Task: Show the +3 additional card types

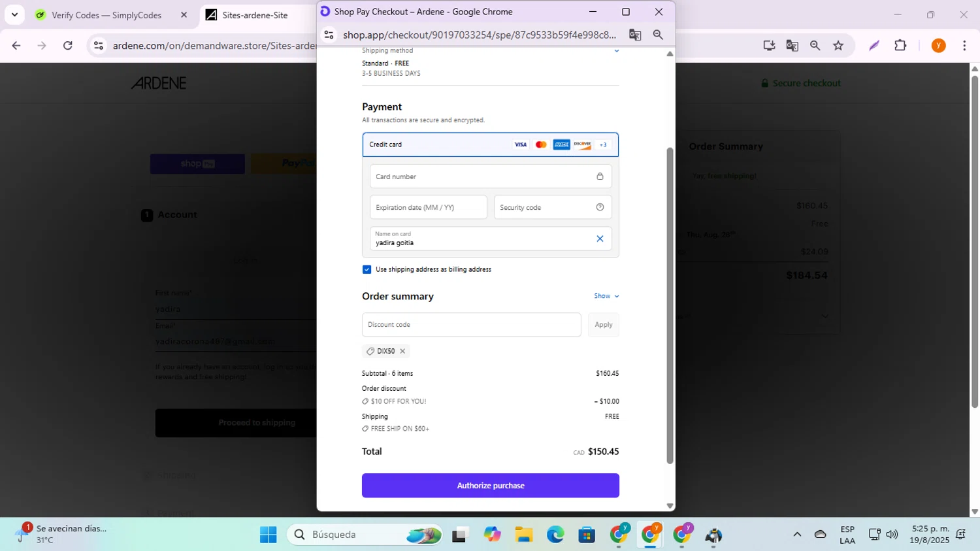Action: click(603, 144)
